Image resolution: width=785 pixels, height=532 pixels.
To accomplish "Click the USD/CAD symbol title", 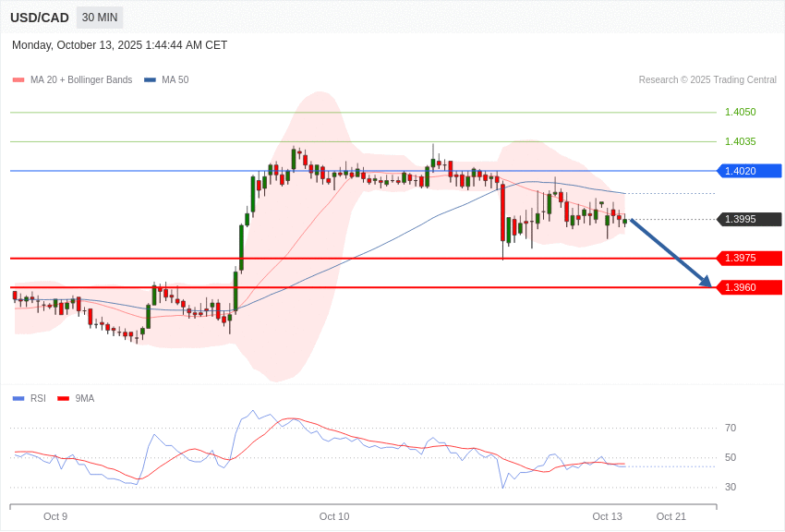I will tap(40, 18).
